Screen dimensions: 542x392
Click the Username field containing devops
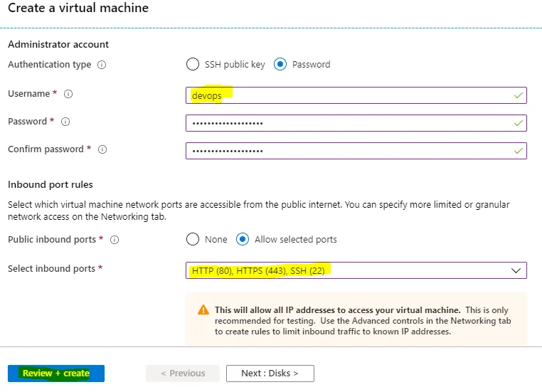coord(356,95)
